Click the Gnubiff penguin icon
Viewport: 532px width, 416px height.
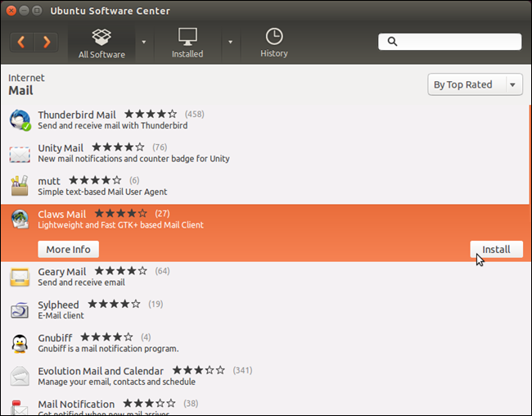tap(20, 343)
